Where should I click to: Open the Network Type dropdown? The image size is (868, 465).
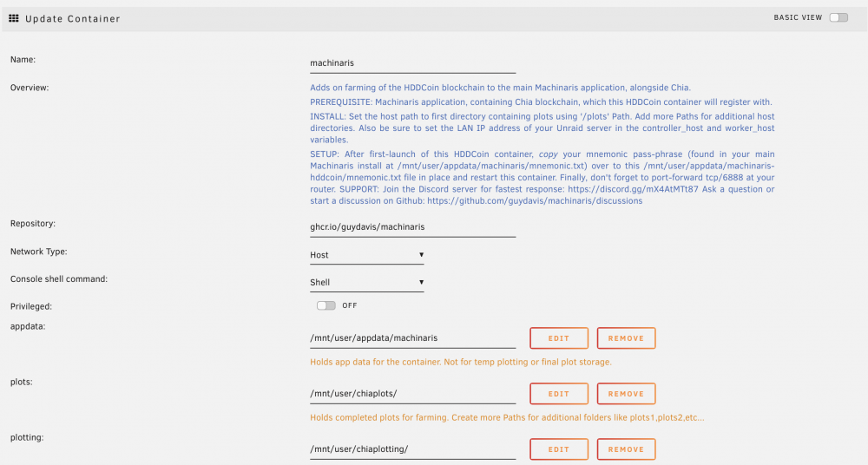(x=367, y=255)
